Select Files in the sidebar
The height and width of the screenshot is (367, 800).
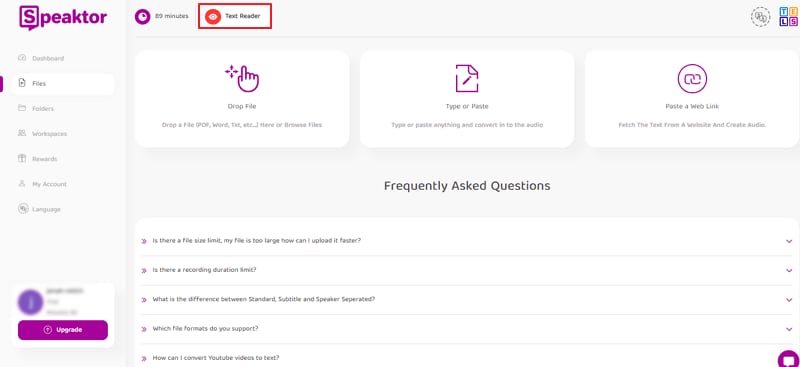pyautogui.click(x=39, y=84)
